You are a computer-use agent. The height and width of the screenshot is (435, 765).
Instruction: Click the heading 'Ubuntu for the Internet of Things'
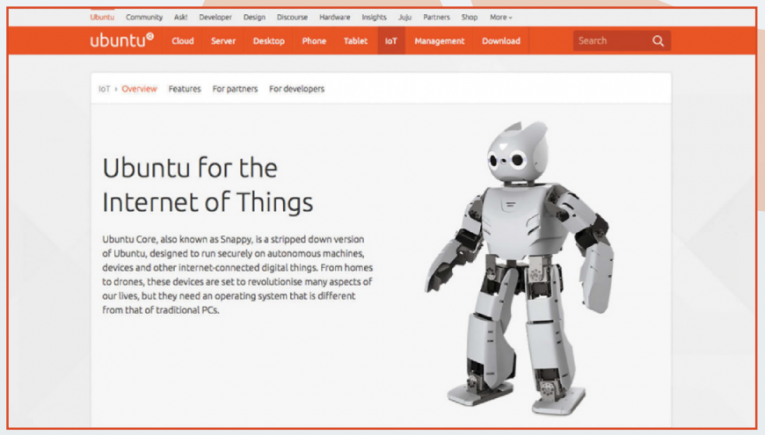click(x=207, y=185)
